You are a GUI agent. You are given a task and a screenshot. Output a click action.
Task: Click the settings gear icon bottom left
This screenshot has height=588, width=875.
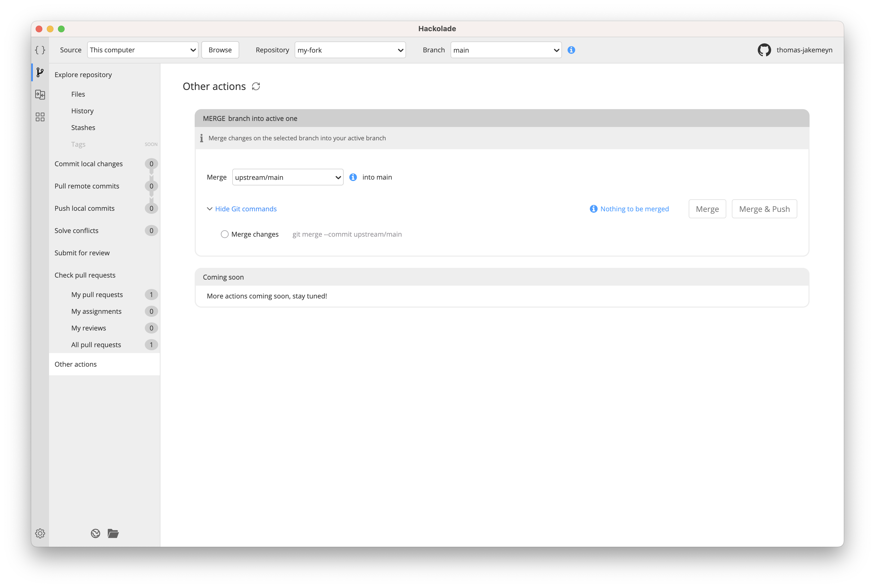point(40,533)
